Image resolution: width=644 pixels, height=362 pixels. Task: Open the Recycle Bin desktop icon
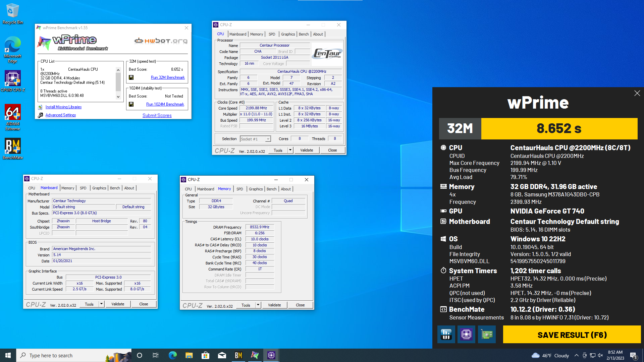12,13
